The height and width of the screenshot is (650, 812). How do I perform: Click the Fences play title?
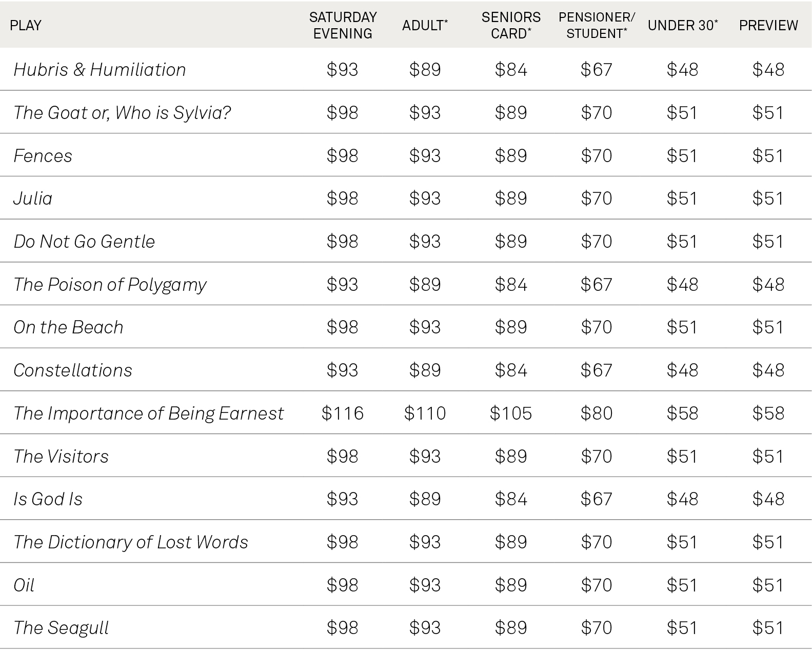point(43,156)
